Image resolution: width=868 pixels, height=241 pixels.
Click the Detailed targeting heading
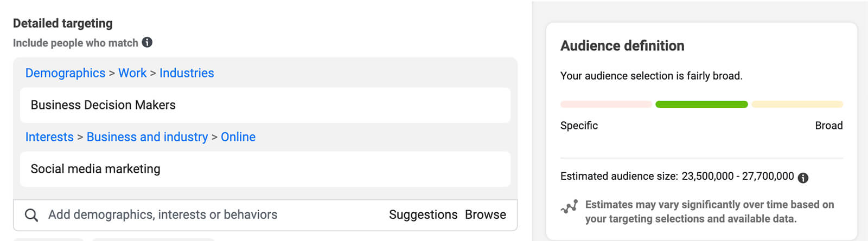[x=63, y=23]
